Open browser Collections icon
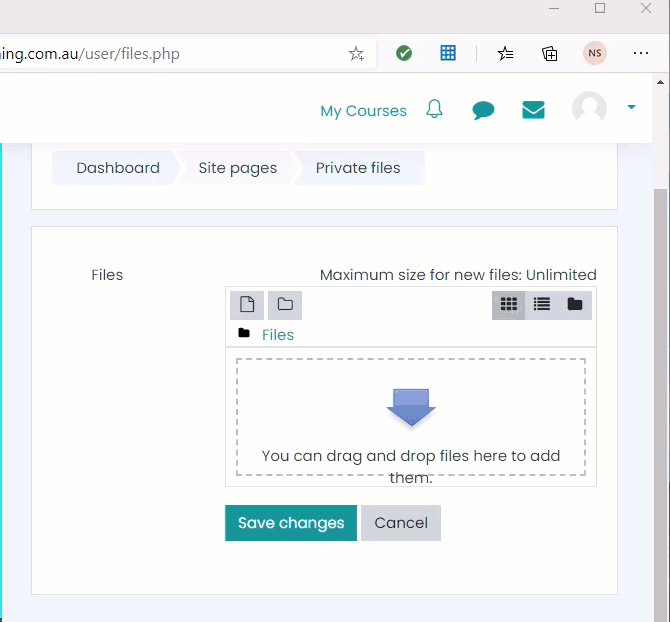The image size is (670, 622). pos(550,53)
